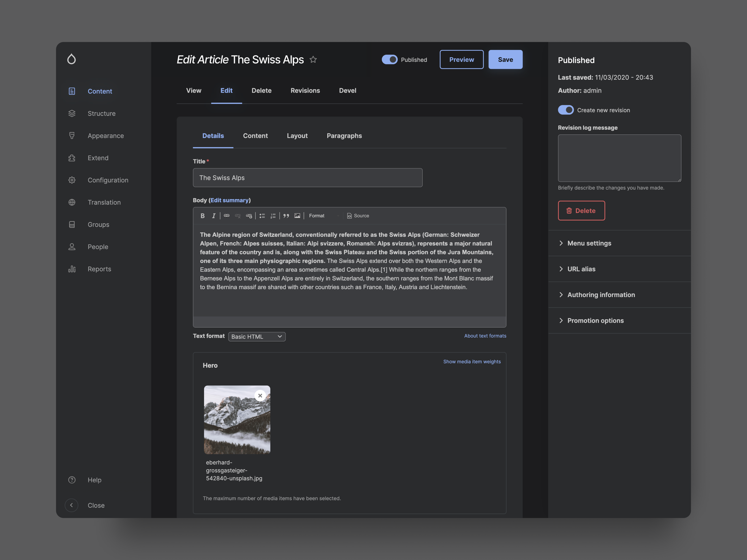Click Show media item weights link
This screenshot has width=747, height=560.
(x=472, y=361)
